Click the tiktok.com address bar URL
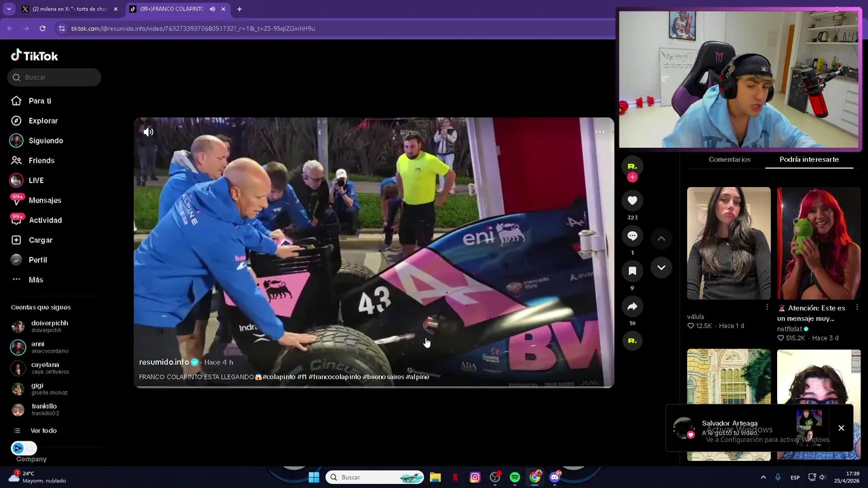The height and width of the screenshot is (488, 868). [x=193, y=28]
